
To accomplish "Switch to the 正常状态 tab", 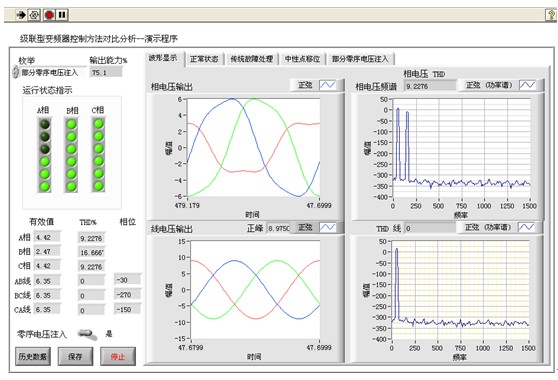I will (x=204, y=59).
